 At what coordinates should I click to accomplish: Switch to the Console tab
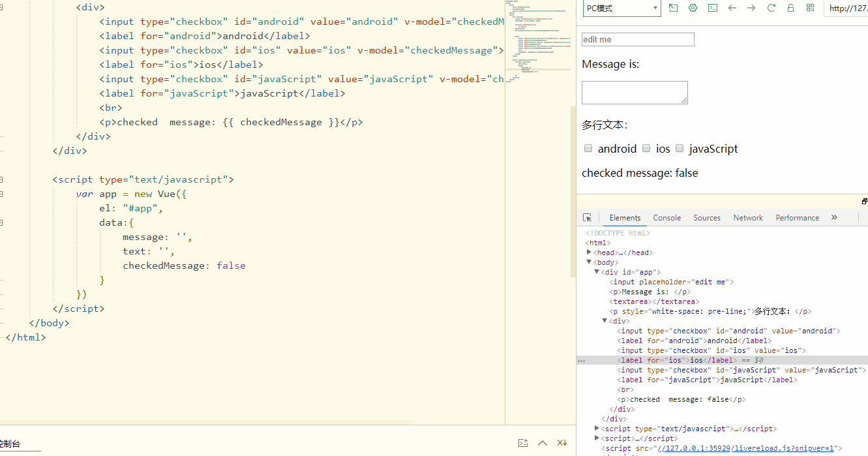click(x=667, y=218)
